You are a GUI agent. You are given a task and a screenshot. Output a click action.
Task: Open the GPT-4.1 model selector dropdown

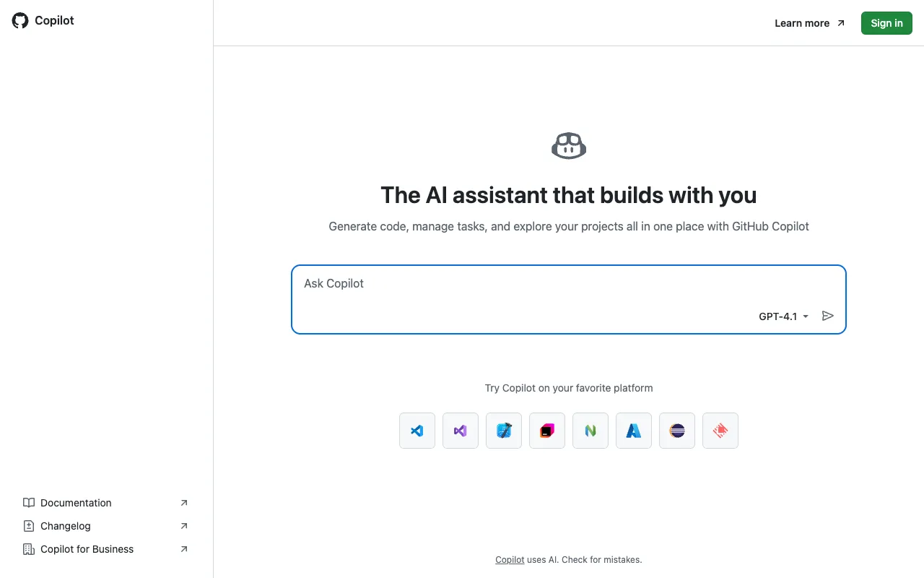click(x=783, y=316)
